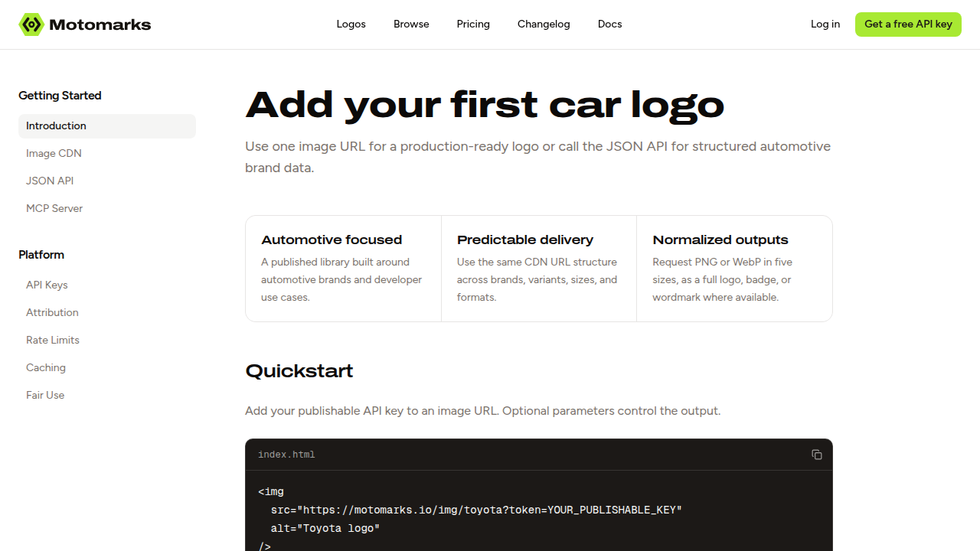Open Docs in the top navigation
This screenshot has height=551, width=980.
point(609,24)
